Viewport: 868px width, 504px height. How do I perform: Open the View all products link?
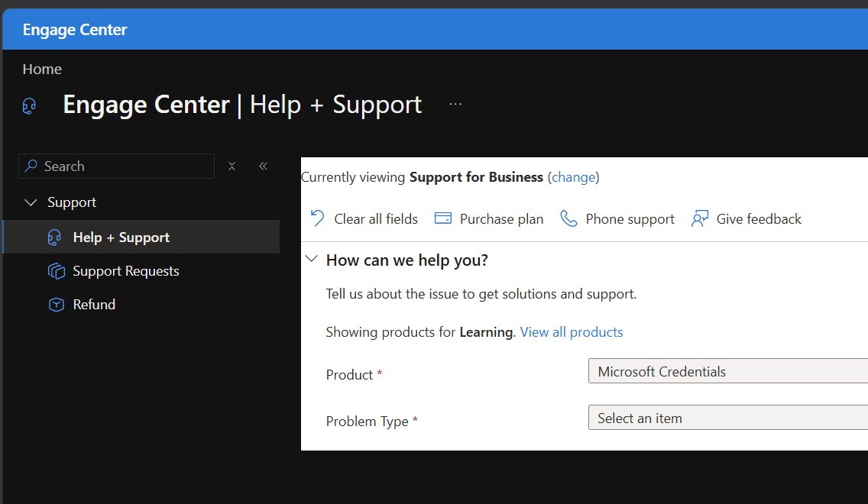[x=572, y=332]
